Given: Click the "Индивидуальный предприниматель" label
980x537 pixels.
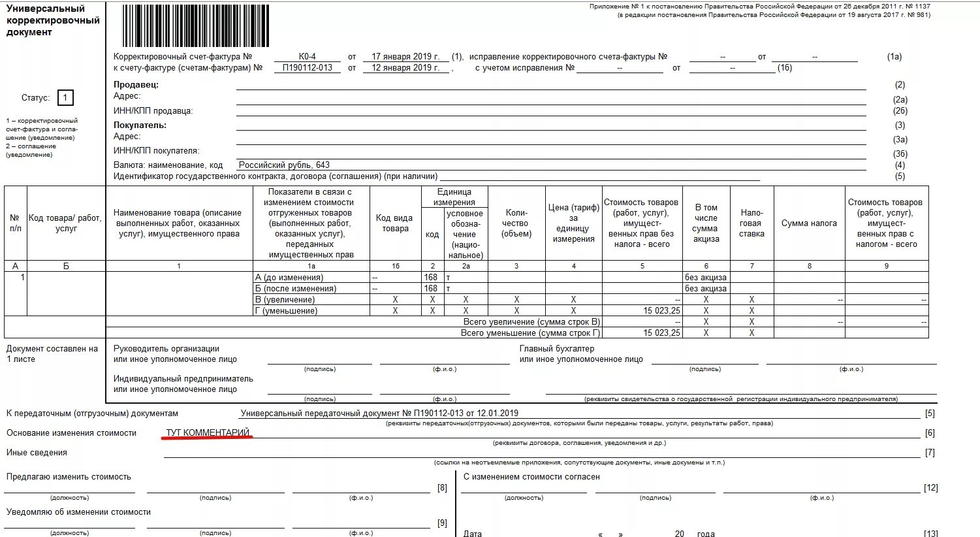Looking at the screenshot, I should 183,379.
